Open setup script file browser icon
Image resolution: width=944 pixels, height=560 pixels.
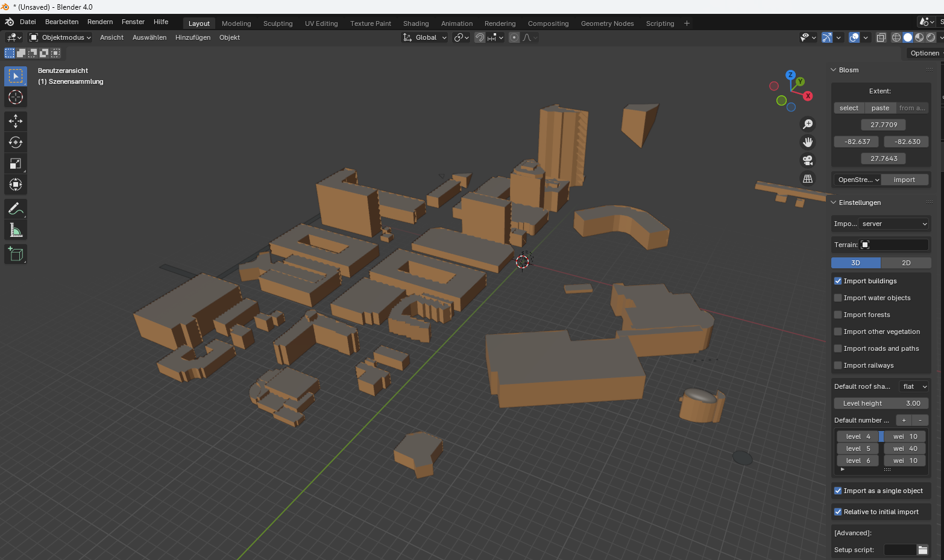tap(923, 550)
